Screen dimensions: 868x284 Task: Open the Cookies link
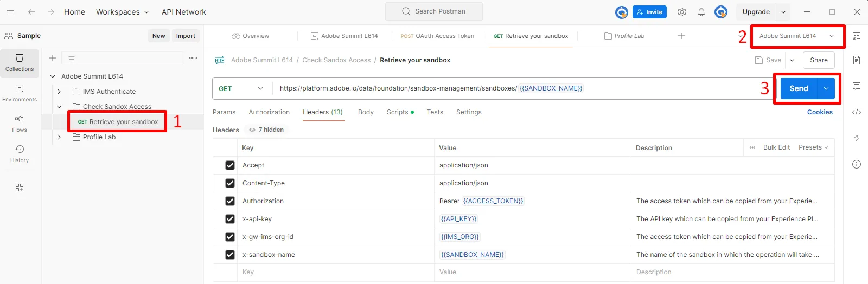point(820,112)
